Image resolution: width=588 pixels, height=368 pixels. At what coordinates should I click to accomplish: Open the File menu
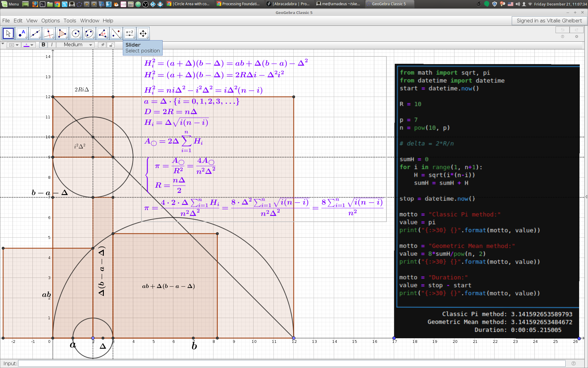pyautogui.click(x=6, y=21)
